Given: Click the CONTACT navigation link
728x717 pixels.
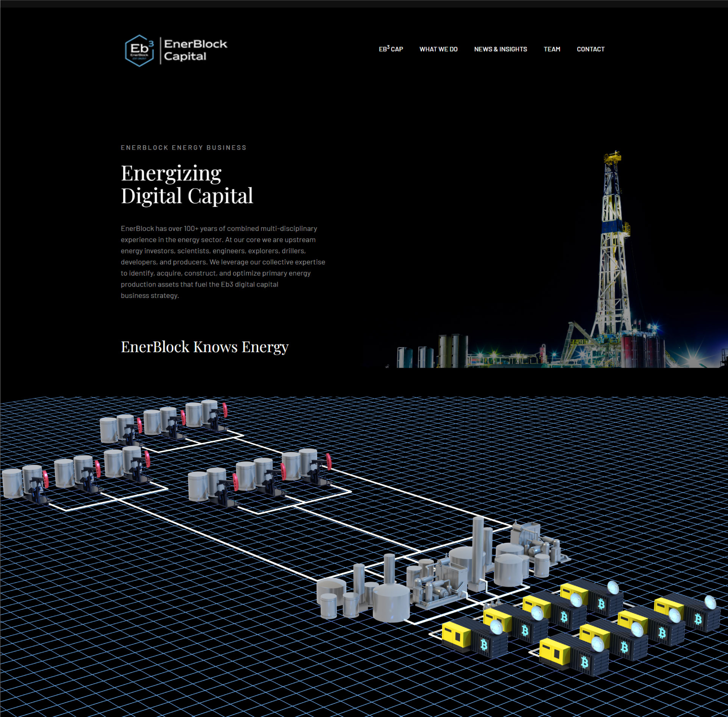Looking at the screenshot, I should 590,49.
